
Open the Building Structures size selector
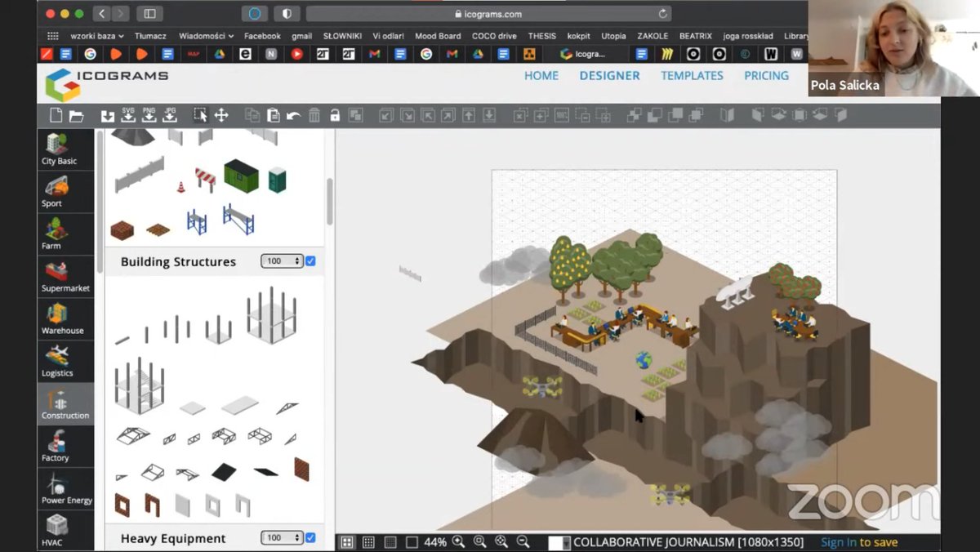(282, 261)
